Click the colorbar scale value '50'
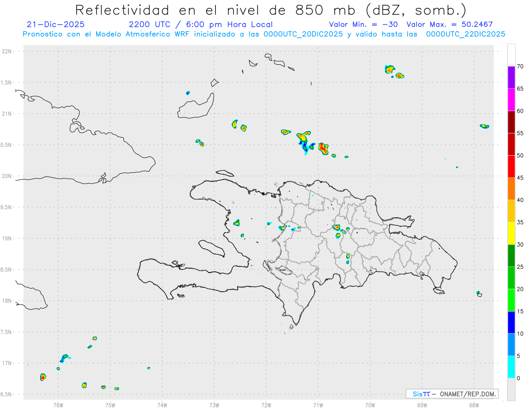The image size is (532, 411). click(x=520, y=156)
